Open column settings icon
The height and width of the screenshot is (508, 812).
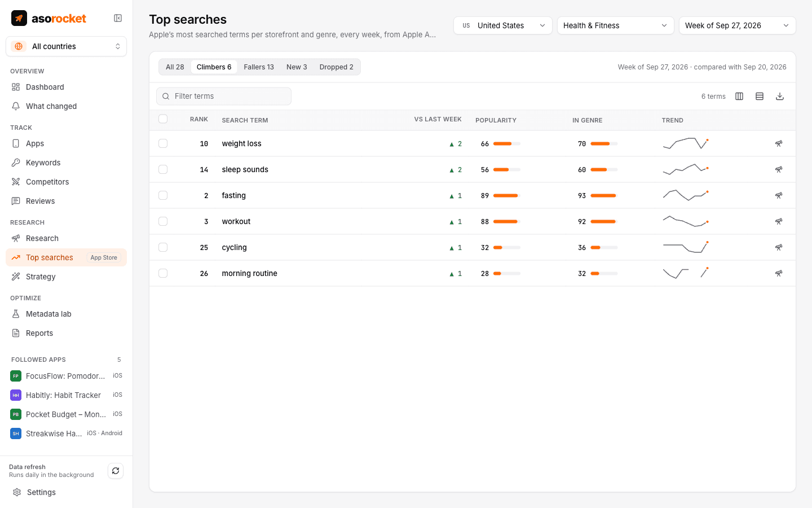coord(739,97)
